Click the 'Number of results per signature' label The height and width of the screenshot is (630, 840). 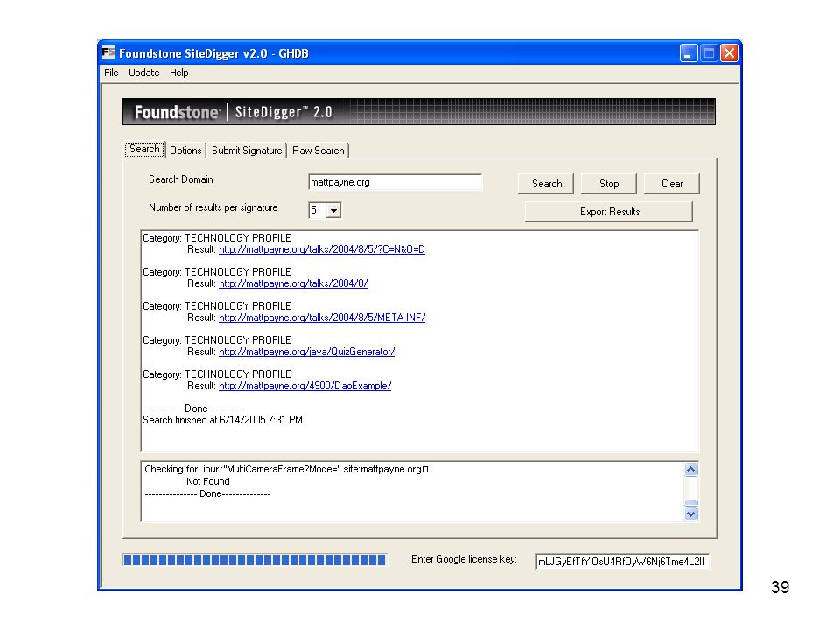point(213,208)
